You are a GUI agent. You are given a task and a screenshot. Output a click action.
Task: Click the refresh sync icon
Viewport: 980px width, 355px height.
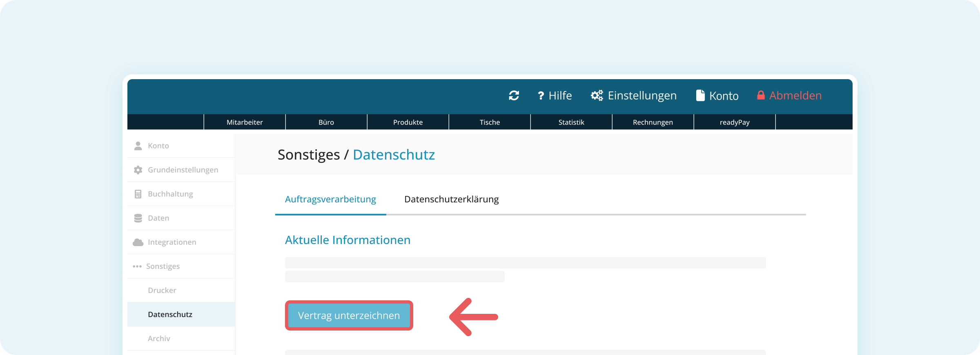514,95
